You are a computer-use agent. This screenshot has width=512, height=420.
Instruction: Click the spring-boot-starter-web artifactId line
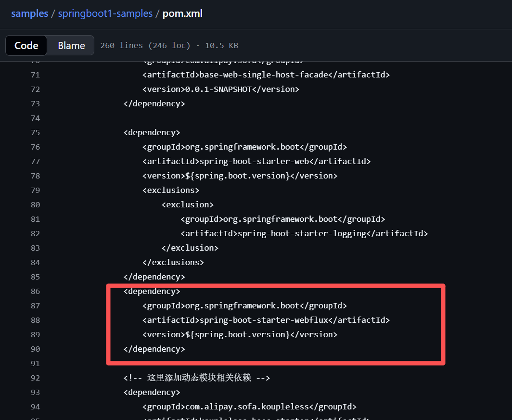256,162
